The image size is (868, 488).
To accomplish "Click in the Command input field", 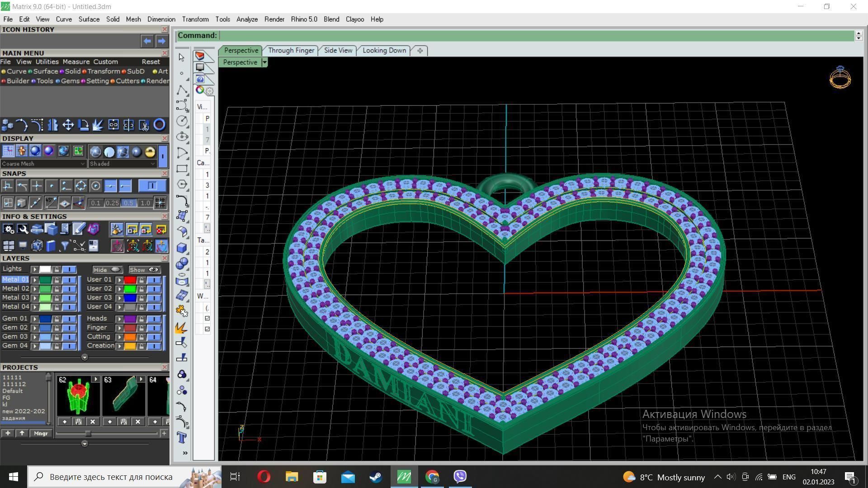I will tap(536, 36).
